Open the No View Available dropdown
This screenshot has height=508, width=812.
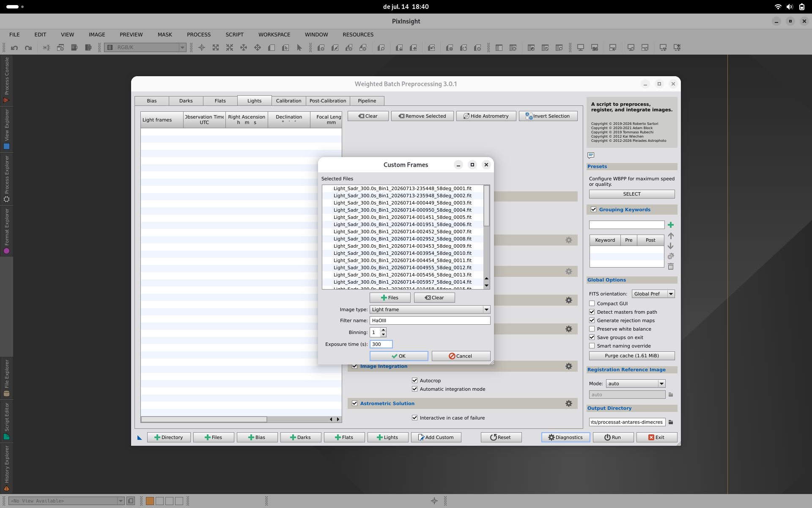[66, 501]
